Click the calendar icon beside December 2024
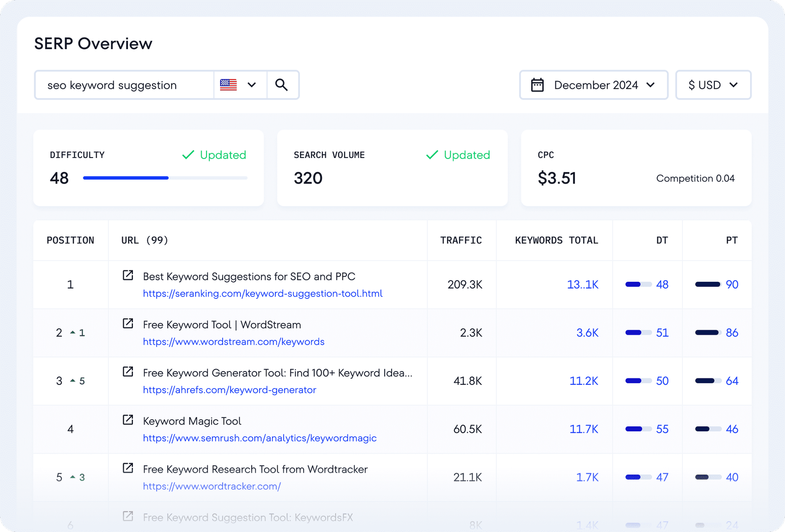Screen dimensions: 785x532 [537, 85]
